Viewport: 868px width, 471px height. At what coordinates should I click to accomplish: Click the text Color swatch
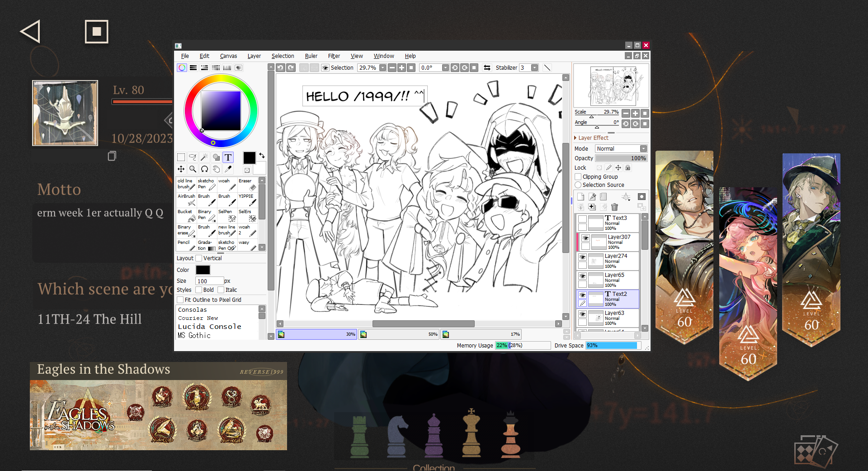click(x=203, y=270)
